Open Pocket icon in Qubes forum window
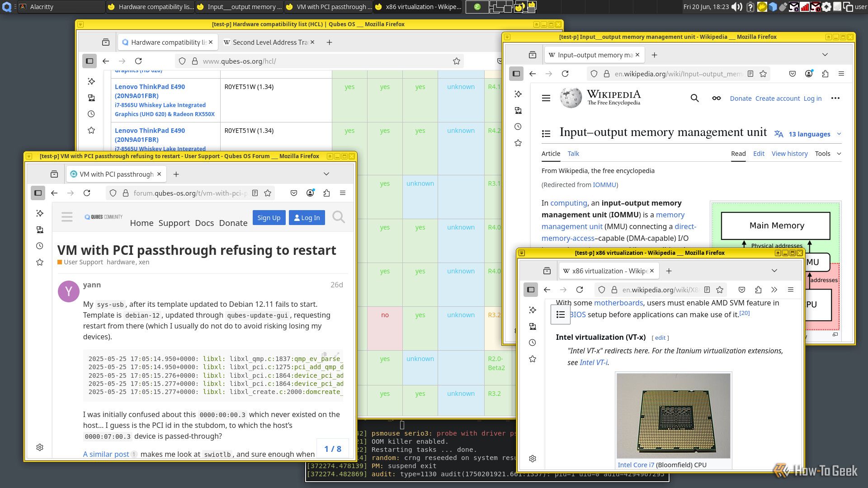Viewport: 868px width, 488px height. coord(294,193)
